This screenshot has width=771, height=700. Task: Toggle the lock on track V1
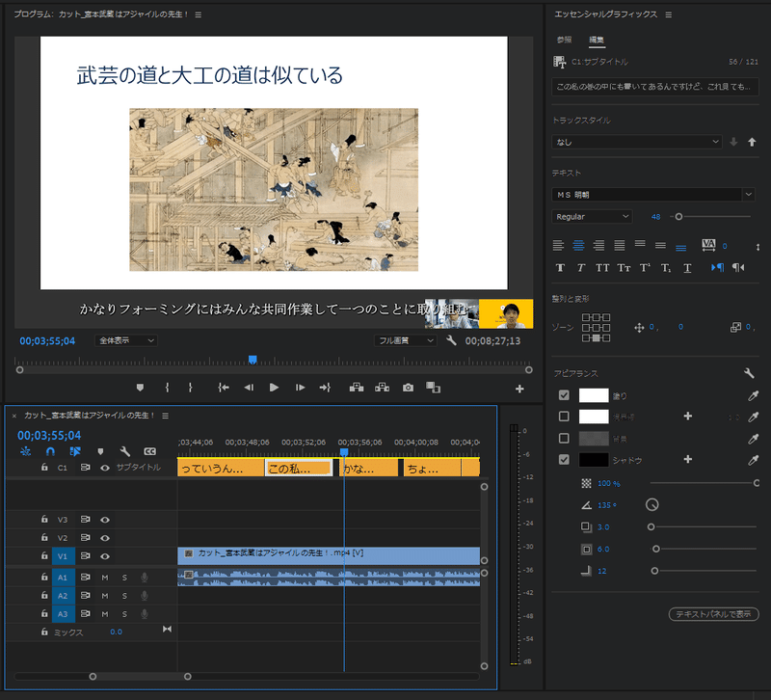[x=44, y=555]
